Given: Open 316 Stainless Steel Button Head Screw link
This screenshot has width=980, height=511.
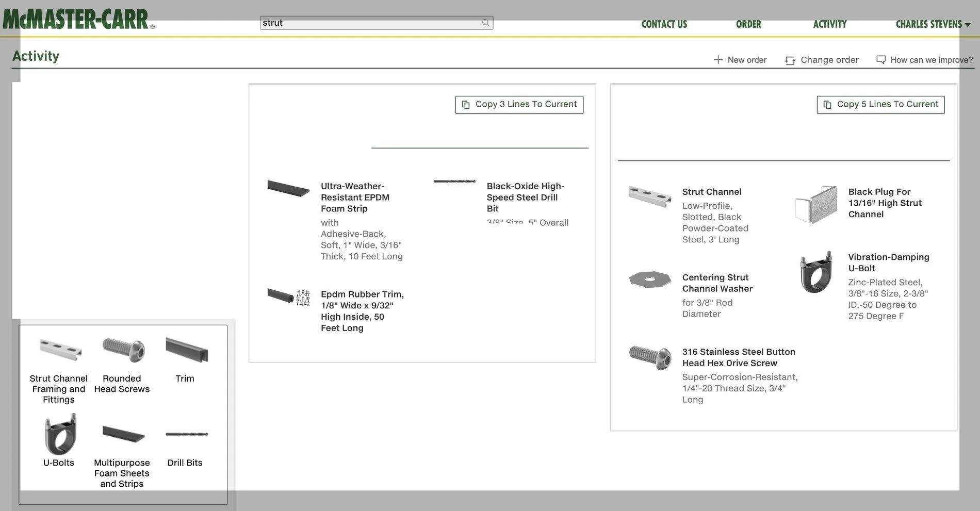Looking at the screenshot, I should point(739,357).
